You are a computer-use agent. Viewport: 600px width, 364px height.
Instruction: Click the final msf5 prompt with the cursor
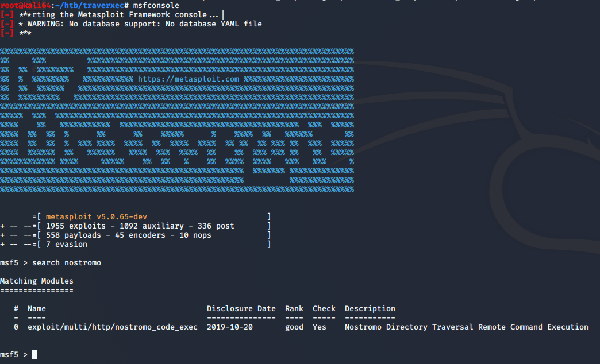pyautogui.click(x=18, y=355)
